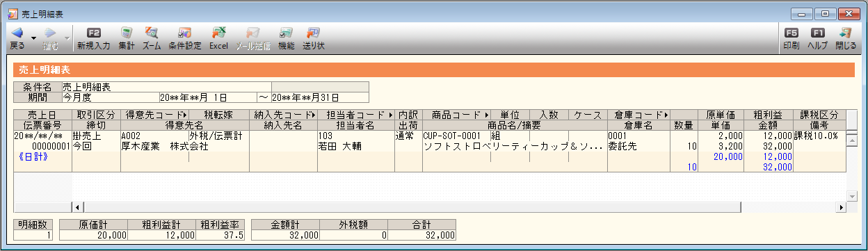Export the sales details to Excel
Viewport: 868px width, 251px height.
(219, 33)
